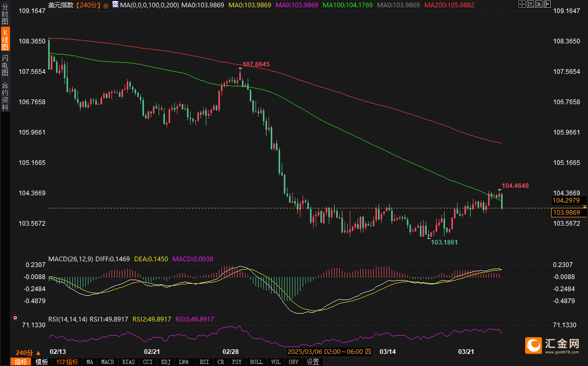The width and height of the screenshot is (588, 366).
Task: Open the 合约资料 sidebar tab
Action: tap(5, 96)
